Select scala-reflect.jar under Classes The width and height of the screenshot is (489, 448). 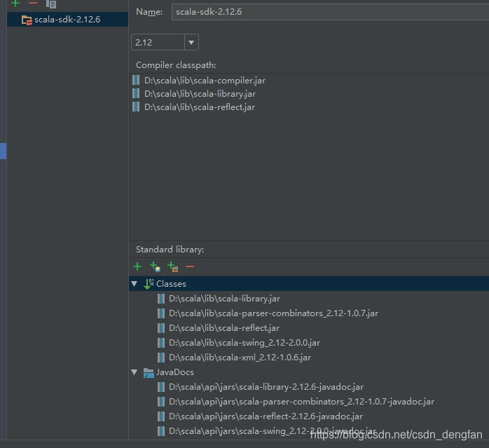(x=224, y=328)
